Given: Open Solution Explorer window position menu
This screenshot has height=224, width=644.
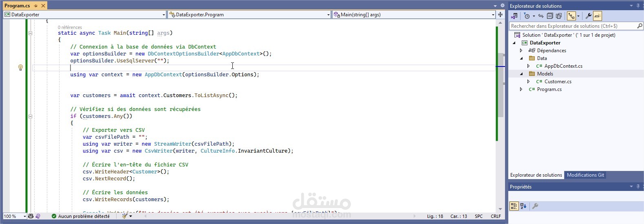Looking at the screenshot, I should point(631,6).
